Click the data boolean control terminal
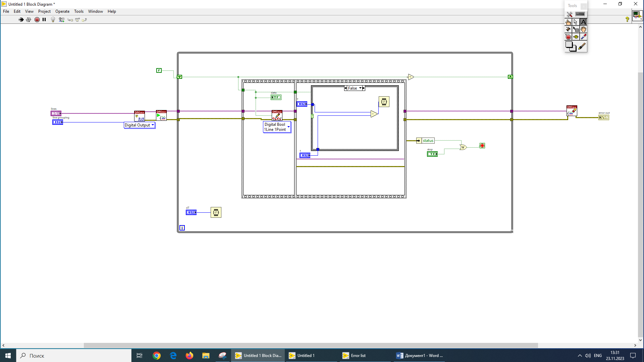This screenshot has width=644, height=362. pyautogui.click(x=276, y=97)
